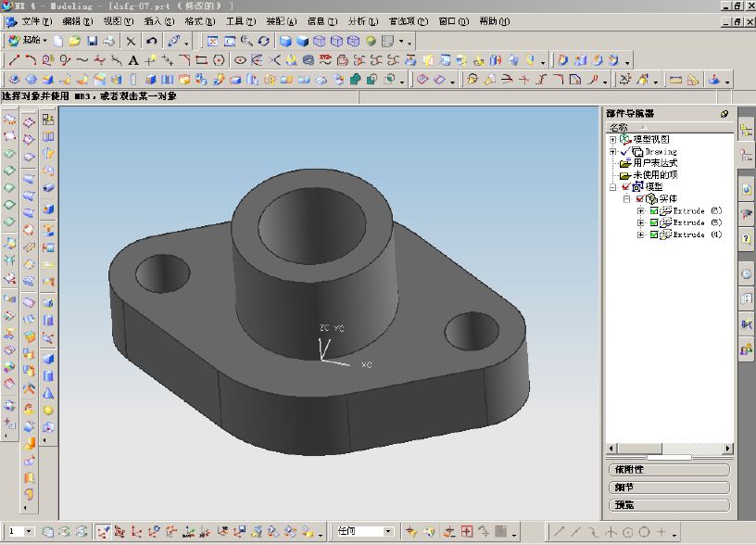
Task: Select the shaded sphere render icon
Action: tap(371, 42)
